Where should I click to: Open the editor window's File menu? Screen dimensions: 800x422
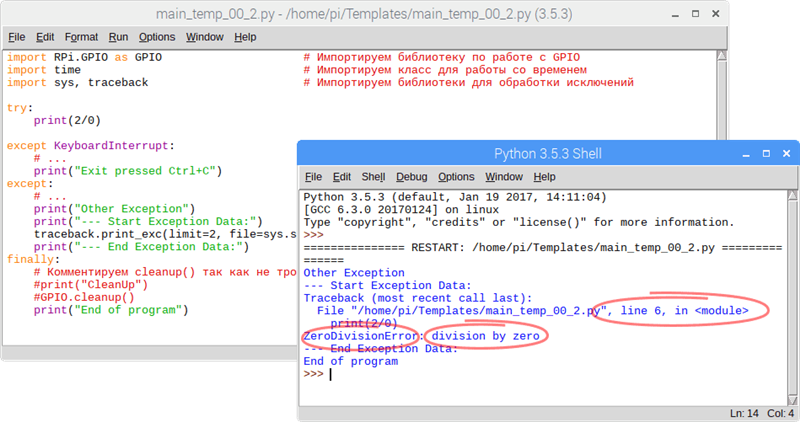(16, 37)
